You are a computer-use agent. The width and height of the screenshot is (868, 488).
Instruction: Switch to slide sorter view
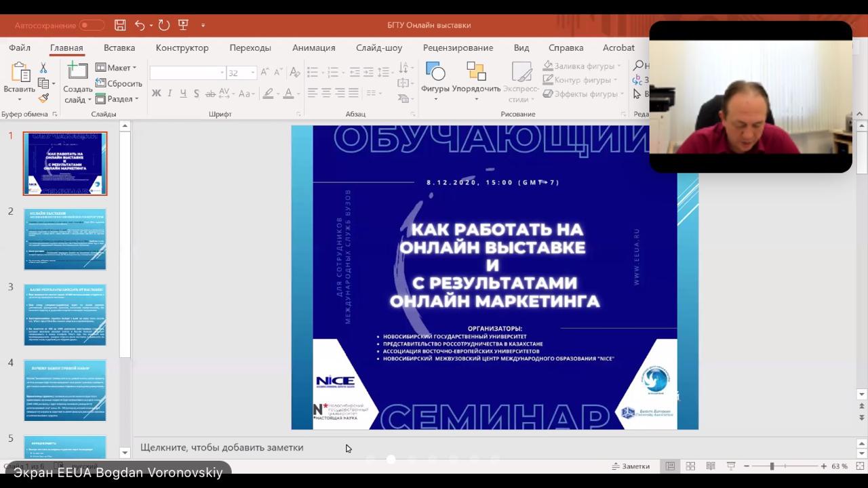pyautogui.click(x=690, y=466)
